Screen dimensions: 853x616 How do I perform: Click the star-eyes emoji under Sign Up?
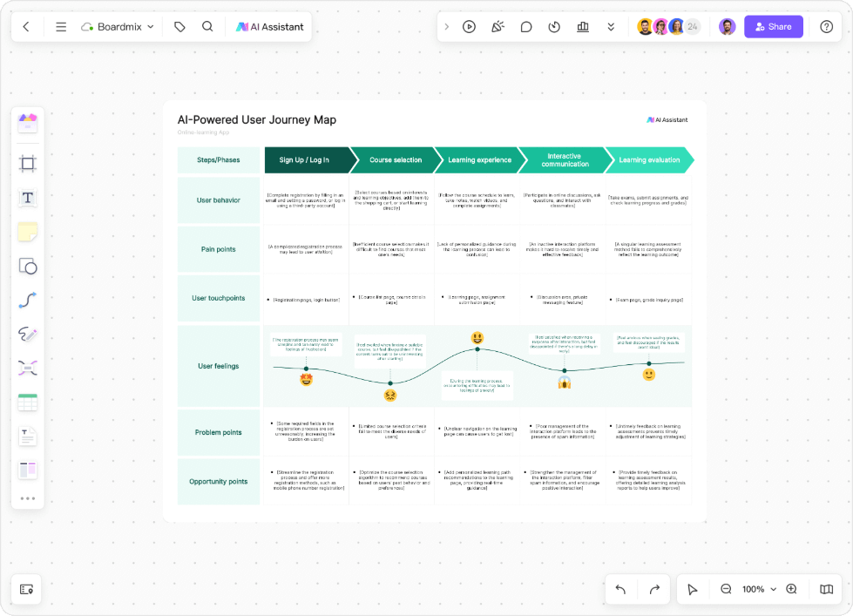[307, 380]
